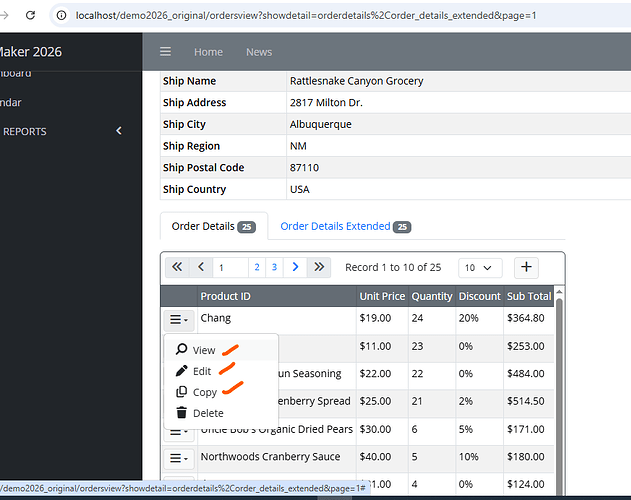
Task: Open page size dropdown showing 10
Action: (480, 268)
